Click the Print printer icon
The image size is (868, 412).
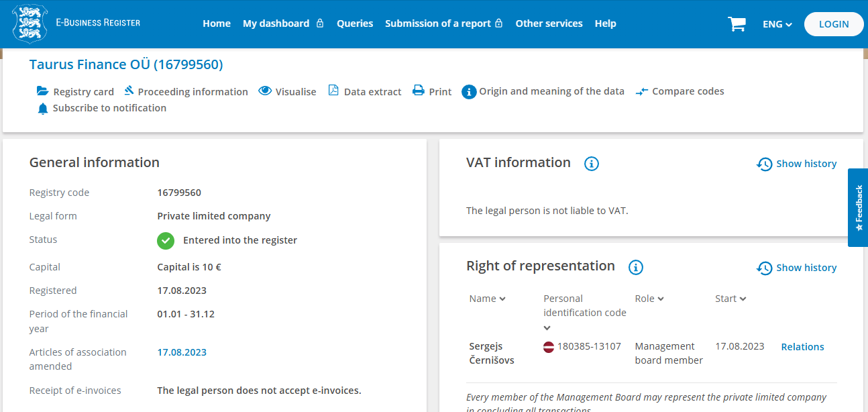[x=419, y=91]
